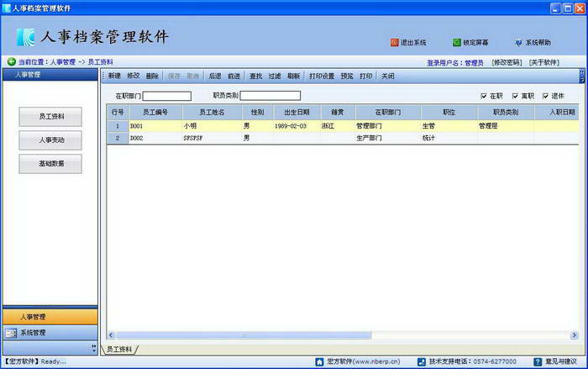Click the horizontal scrollbar thumb
The width and height of the screenshot is (588, 369).
click(x=244, y=335)
